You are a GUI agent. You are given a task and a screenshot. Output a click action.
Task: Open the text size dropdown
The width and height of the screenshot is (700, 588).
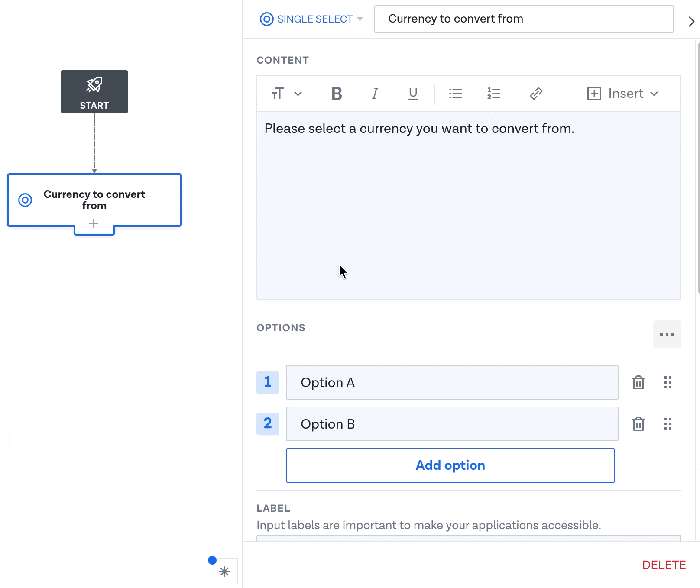286,94
